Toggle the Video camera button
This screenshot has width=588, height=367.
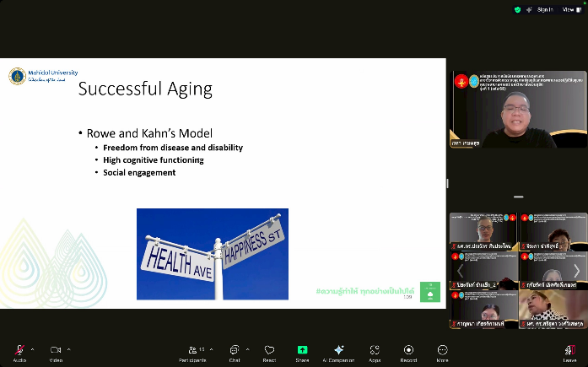(x=56, y=350)
